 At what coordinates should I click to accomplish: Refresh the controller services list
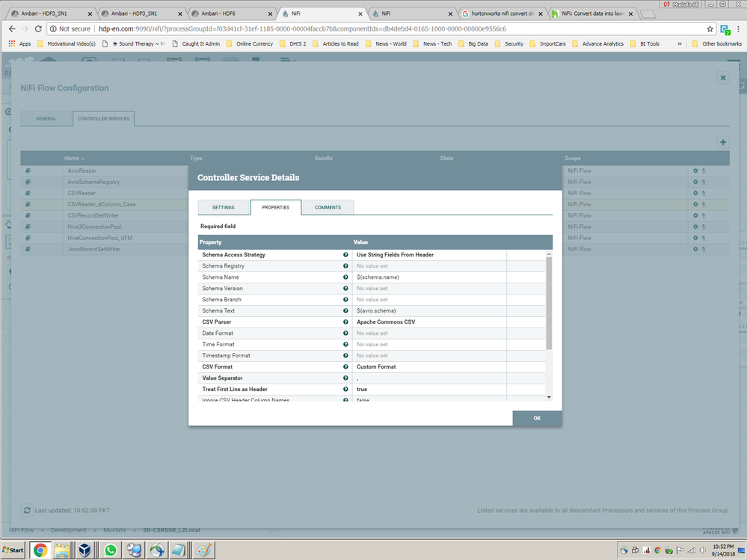pos(28,510)
